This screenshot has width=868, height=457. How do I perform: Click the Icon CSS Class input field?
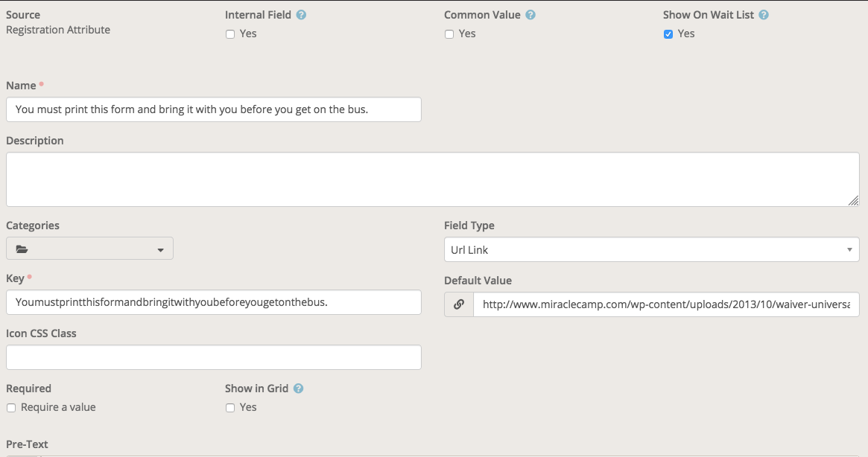(x=214, y=357)
